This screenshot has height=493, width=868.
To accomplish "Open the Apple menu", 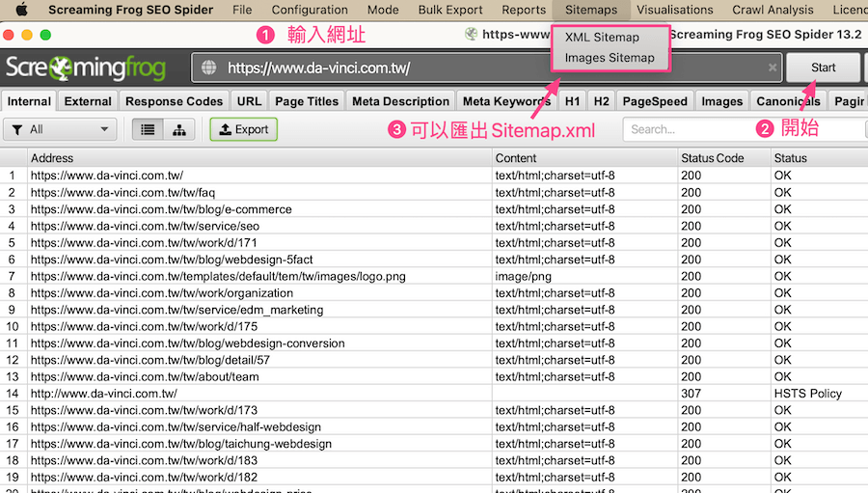I will 21,10.
